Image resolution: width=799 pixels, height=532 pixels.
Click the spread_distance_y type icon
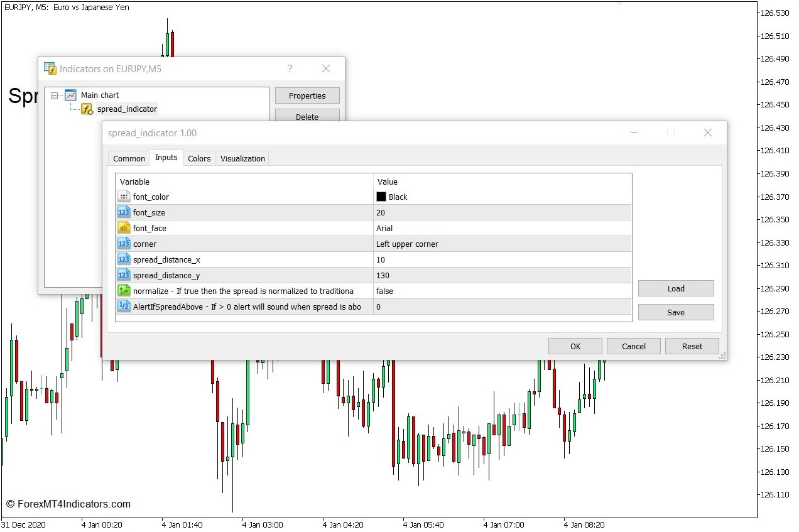coord(124,275)
